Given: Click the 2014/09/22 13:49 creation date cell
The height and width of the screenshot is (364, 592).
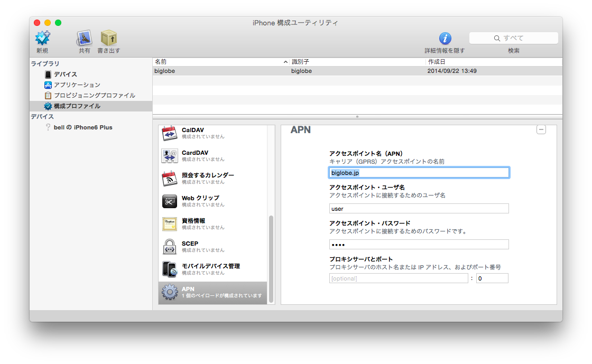Looking at the screenshot, I should 452,71.
